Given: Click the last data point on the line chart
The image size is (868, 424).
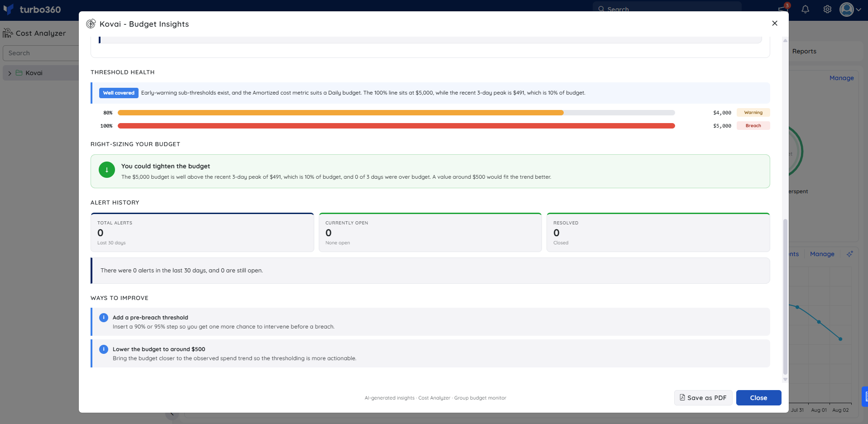Looking at the screenshot, I should (x=840, y=339).
